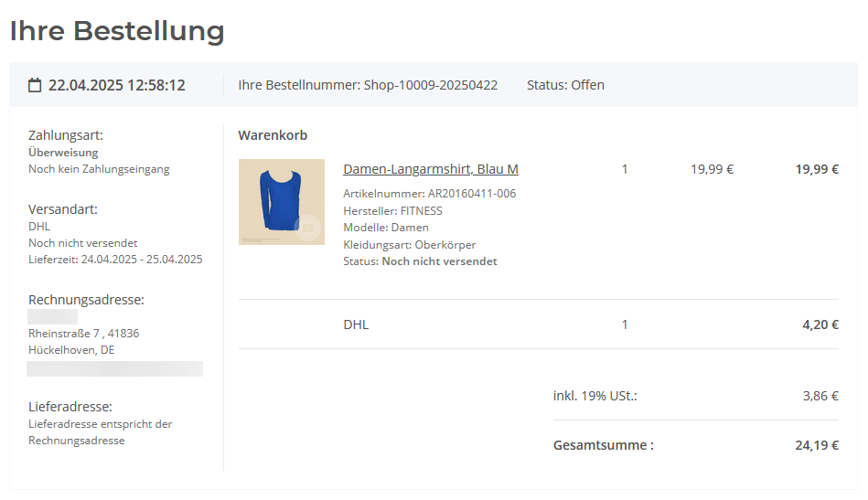Viewport: 868px width, 500px height.
Task: Select the order timestamp 22.04.2025 12:58:12
Action: tap(117, 85)
